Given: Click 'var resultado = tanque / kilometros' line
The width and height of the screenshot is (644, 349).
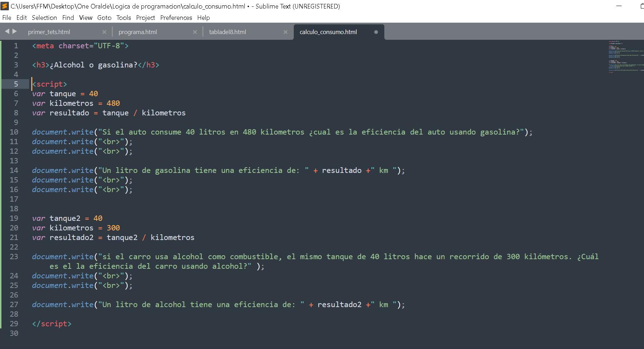Looking at the screenshot, I should pyautogui.click(x=109, y=113).
